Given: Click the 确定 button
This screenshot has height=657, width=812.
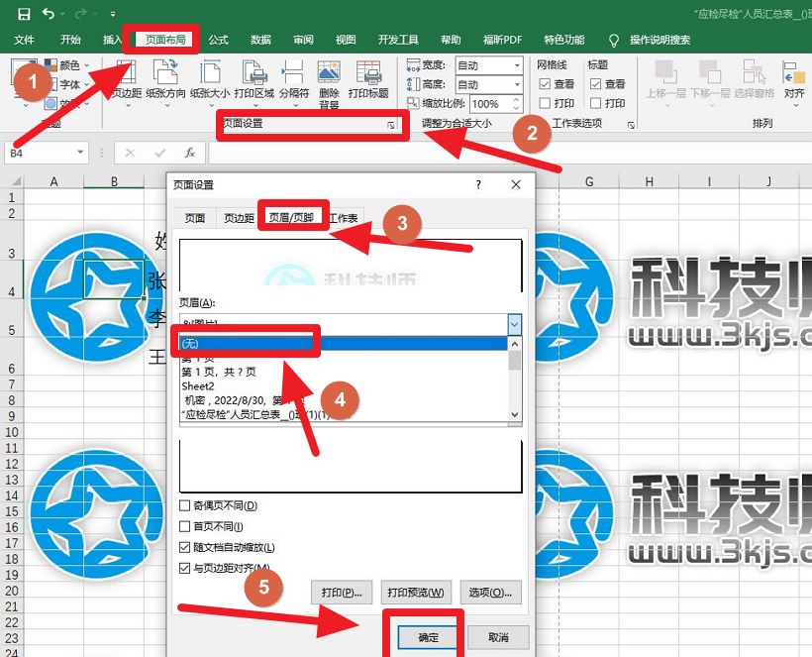Looking at the screenshot, I should (428, 637).
